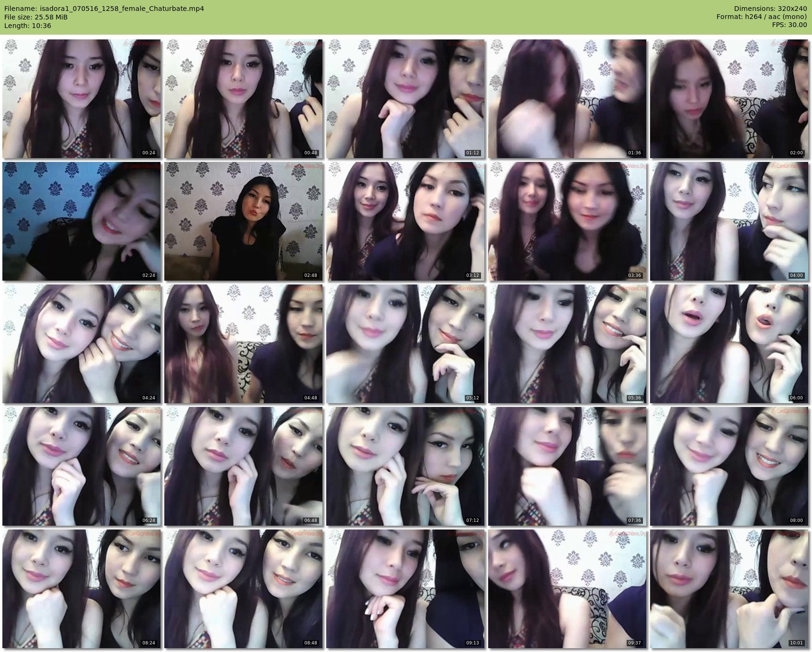The height and width of the screenshot is (652, 812).
Task: Select the blue-wall thumbnail at 02:24
Action: (x=82, y=221)
